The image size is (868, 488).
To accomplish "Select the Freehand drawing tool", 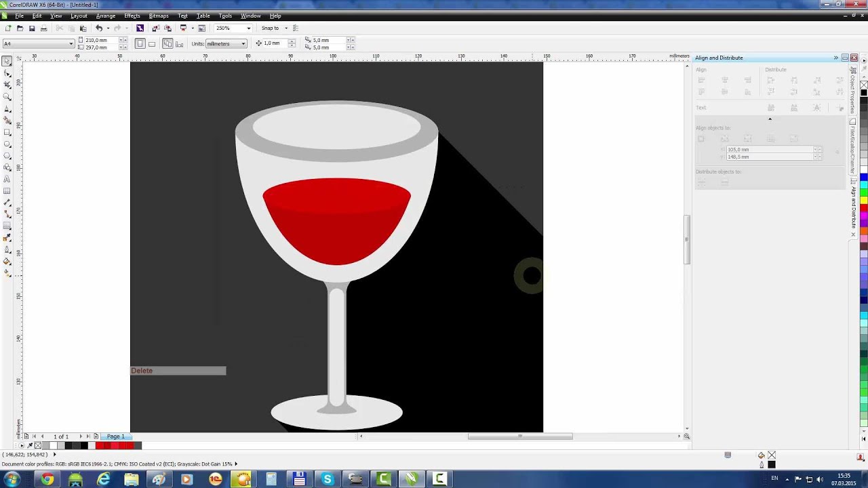I will (x=7, y=108).
